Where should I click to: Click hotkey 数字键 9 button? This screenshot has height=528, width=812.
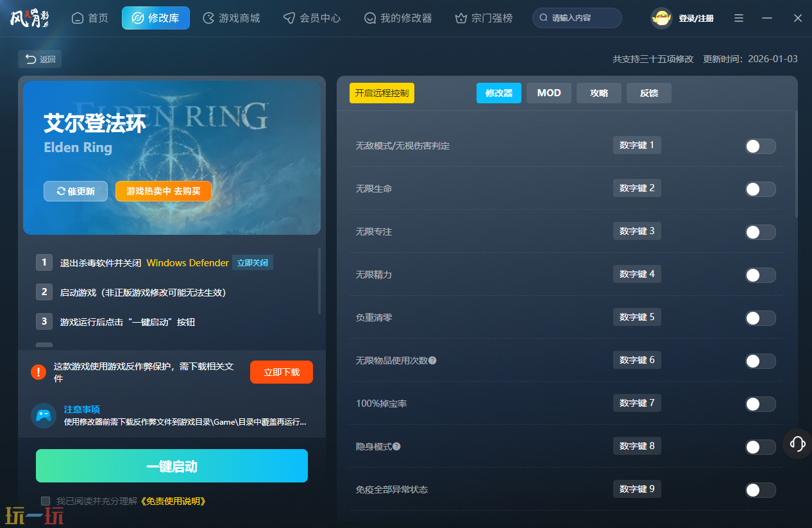(x=637, y=489)
